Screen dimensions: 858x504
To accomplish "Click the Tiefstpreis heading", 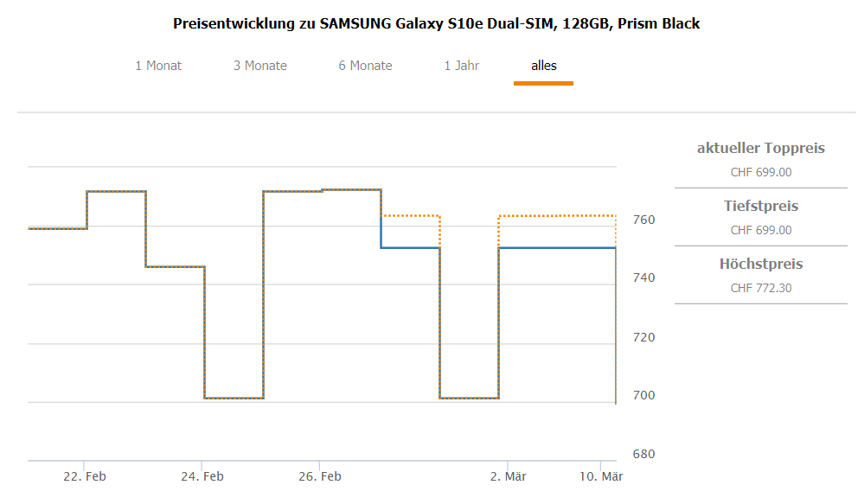I will point(760,207).
